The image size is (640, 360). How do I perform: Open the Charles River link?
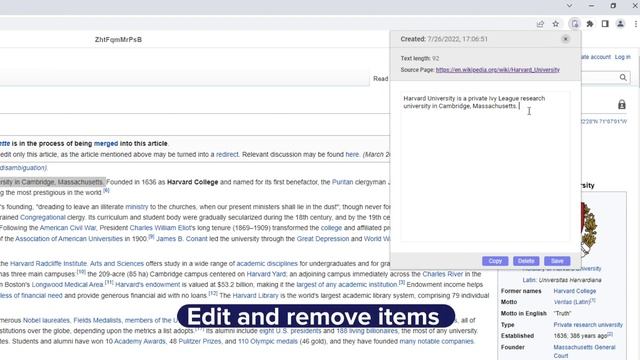(x=443, y=274)
